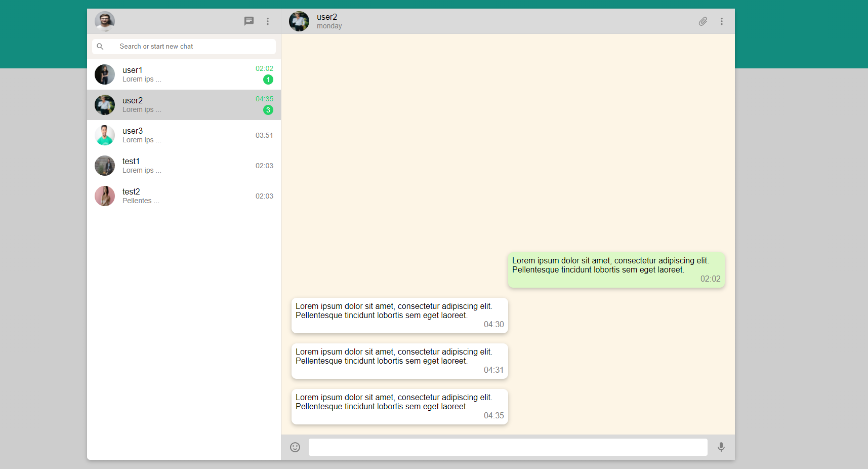Screen dimensions: 868x469
Task: Click the unread badge showing 3 on user2
Action: [267, 110]
